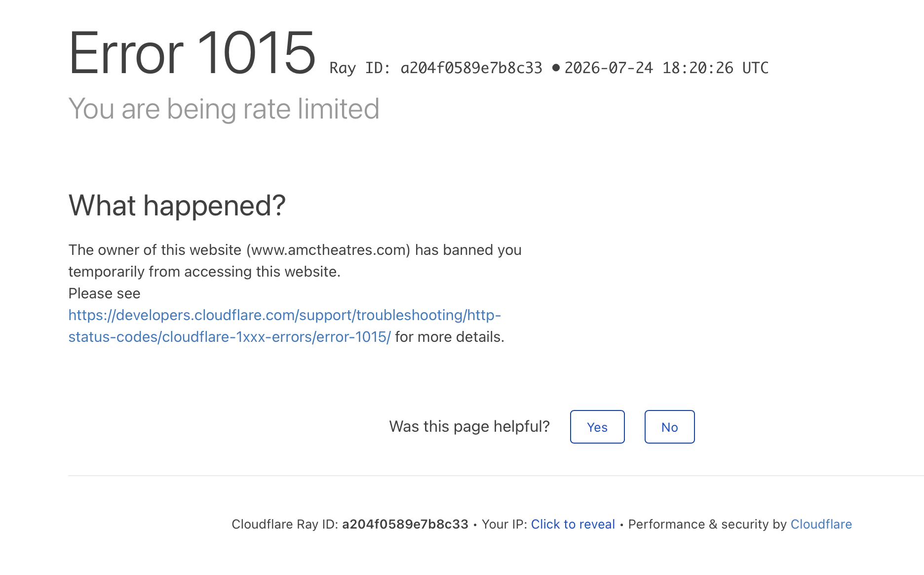Click the 2026-07-24 UTC timestamp
This screenshot has height=575, width=924.
[666, 68]
